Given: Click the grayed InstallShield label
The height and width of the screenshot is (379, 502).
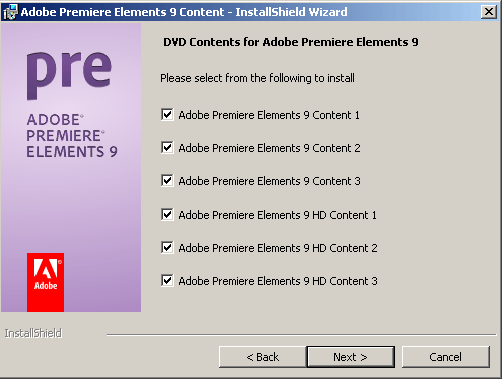Looking at the screenshot, I should [x=33, y=333].
